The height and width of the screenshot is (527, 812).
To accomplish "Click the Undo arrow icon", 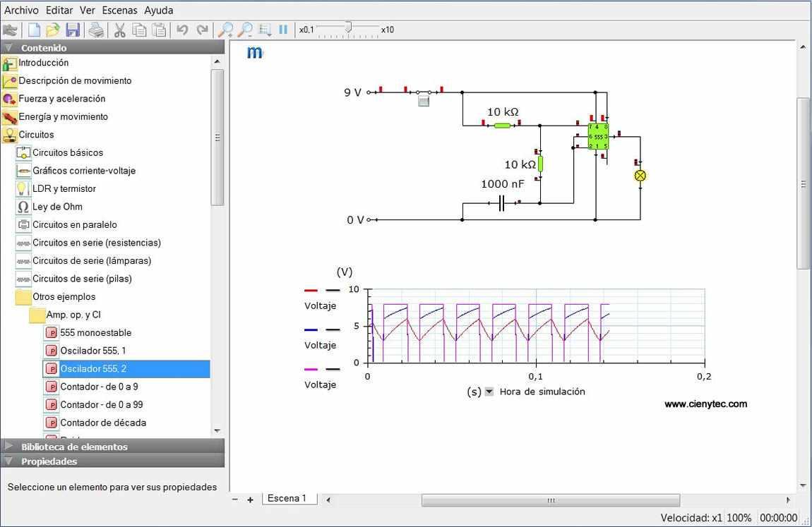I will point(182,30).
